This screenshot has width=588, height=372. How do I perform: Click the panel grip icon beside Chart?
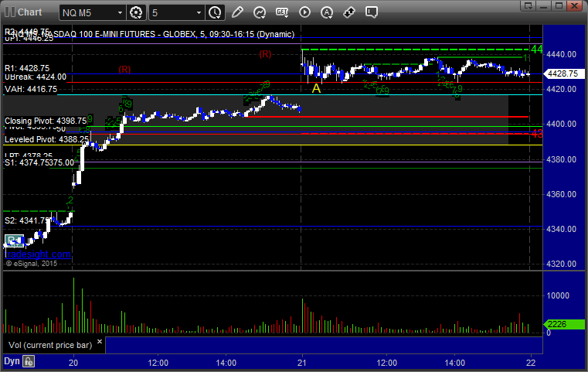click(x=10, y=12)
